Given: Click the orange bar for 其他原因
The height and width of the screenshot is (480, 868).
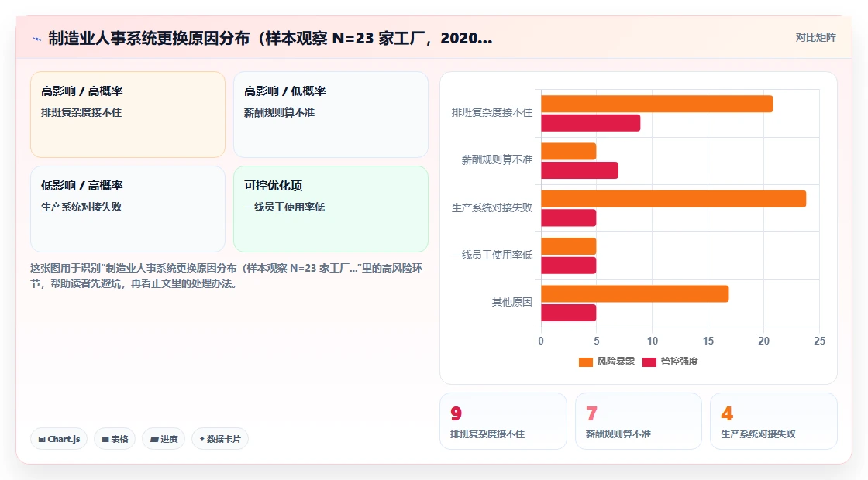Looking at the screenshot, I should (635, 293).
